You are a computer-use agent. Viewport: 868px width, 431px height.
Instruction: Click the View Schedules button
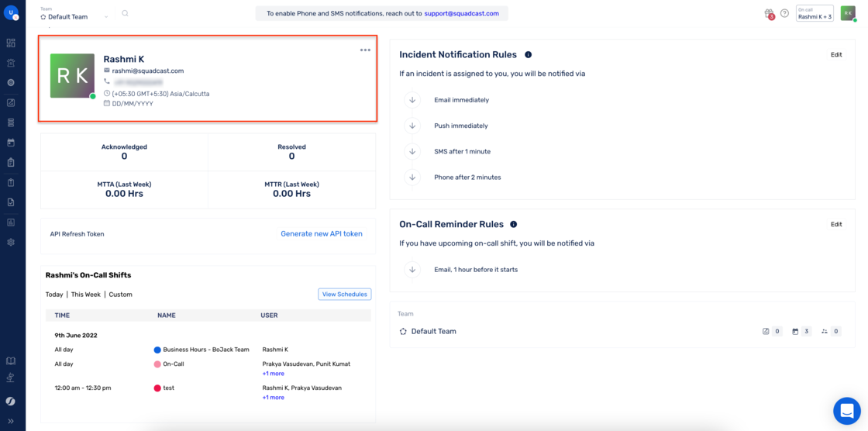[344, 294]
